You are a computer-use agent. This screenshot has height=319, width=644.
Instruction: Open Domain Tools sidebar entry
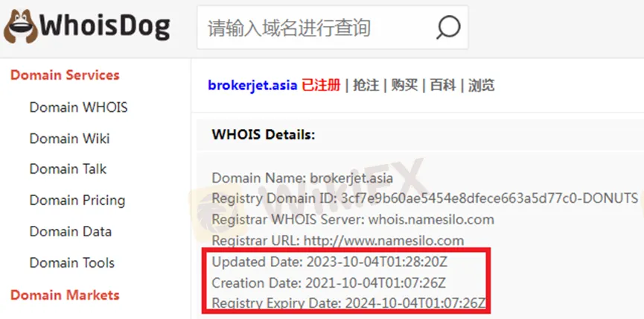pos(72,262)
